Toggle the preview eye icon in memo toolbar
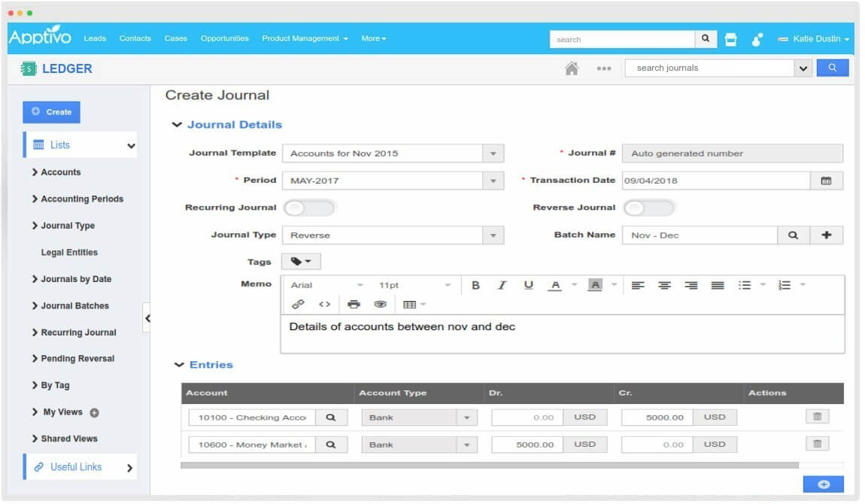This screenshot has height=504, width=865. pyautogui.click(x=381, y=305)
